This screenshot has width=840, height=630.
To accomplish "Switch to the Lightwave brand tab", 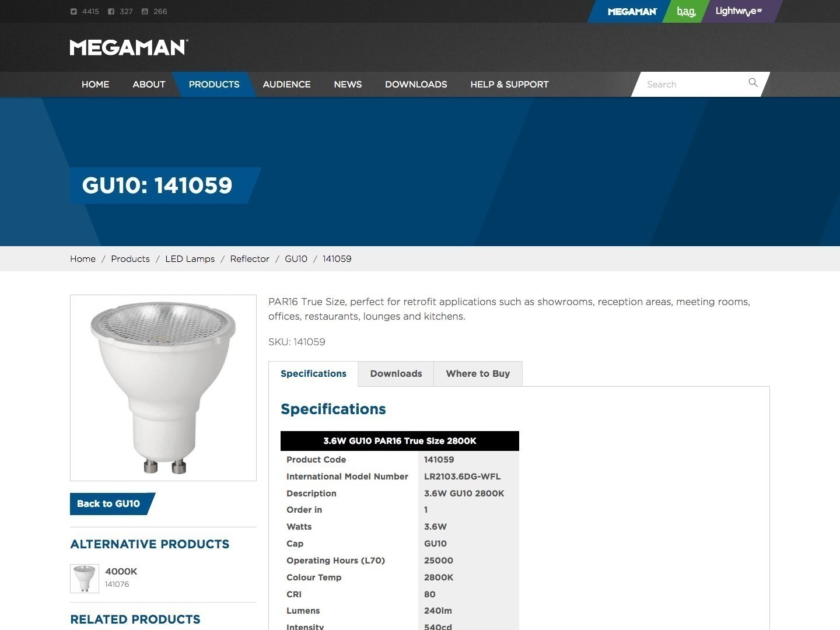I will point(738,11).
